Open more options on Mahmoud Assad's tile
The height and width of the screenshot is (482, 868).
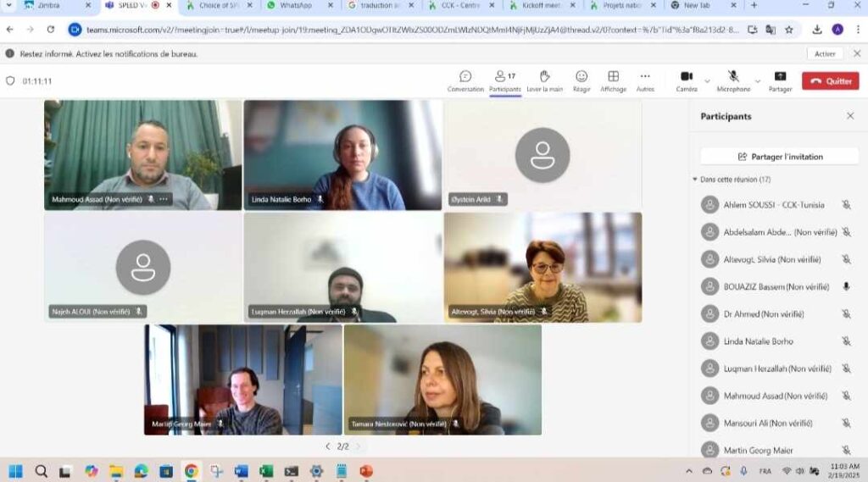[164, 200]
